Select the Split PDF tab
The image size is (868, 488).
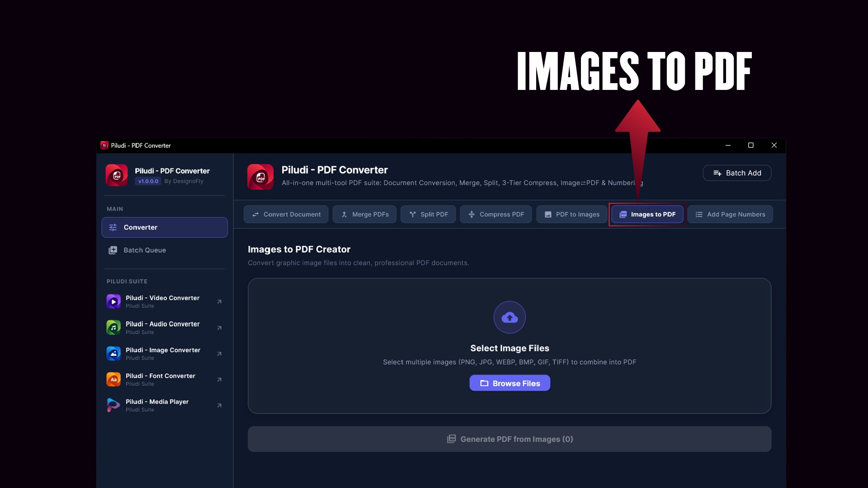pos(428,214)
